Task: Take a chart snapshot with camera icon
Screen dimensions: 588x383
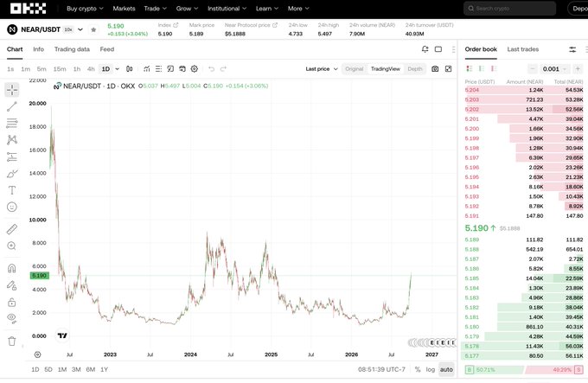Action: 435,68
